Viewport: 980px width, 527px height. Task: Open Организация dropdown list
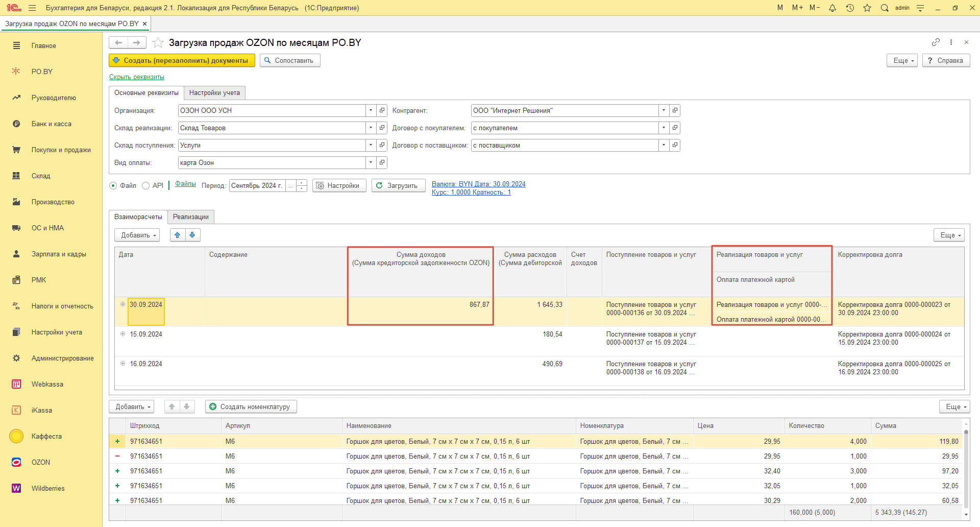pyautogui.click(x=371, y=110)
